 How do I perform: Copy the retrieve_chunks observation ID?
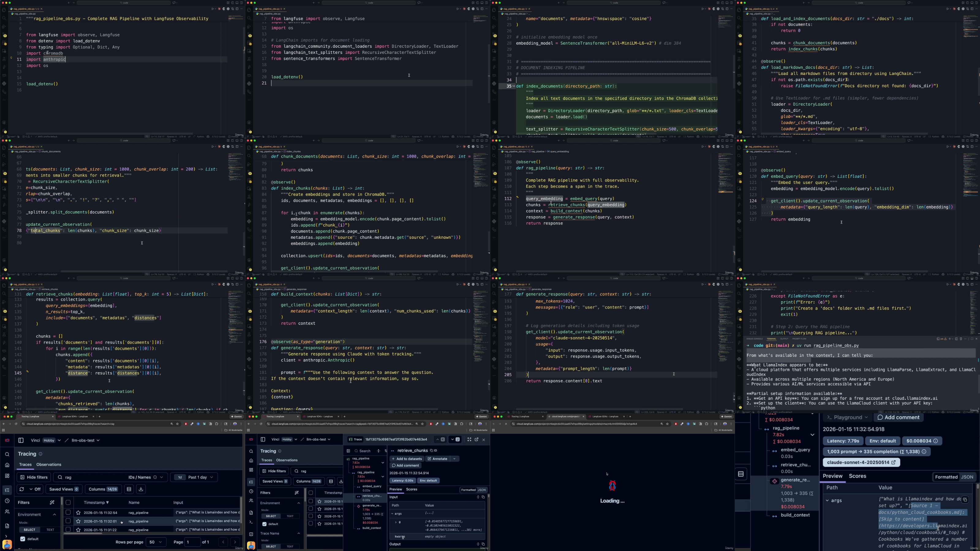point(433,451)
